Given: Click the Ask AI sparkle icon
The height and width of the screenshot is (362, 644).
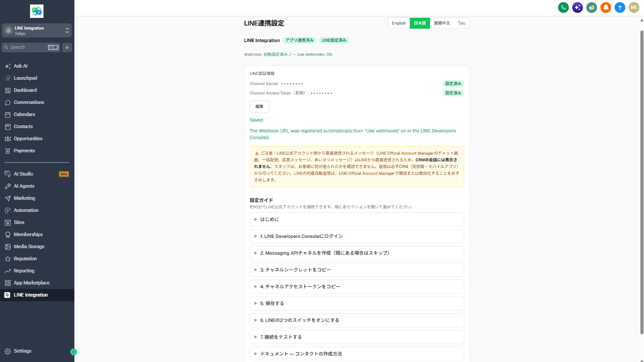Looking at the screenshot, I should point(8,66).
